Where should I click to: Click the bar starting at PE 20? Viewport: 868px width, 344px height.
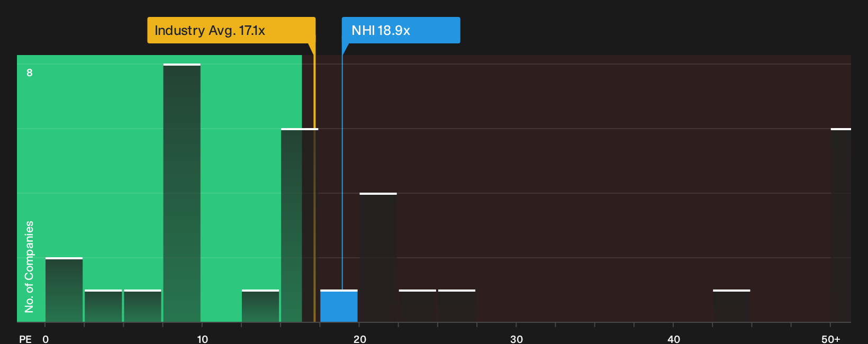tap(378, 258)
